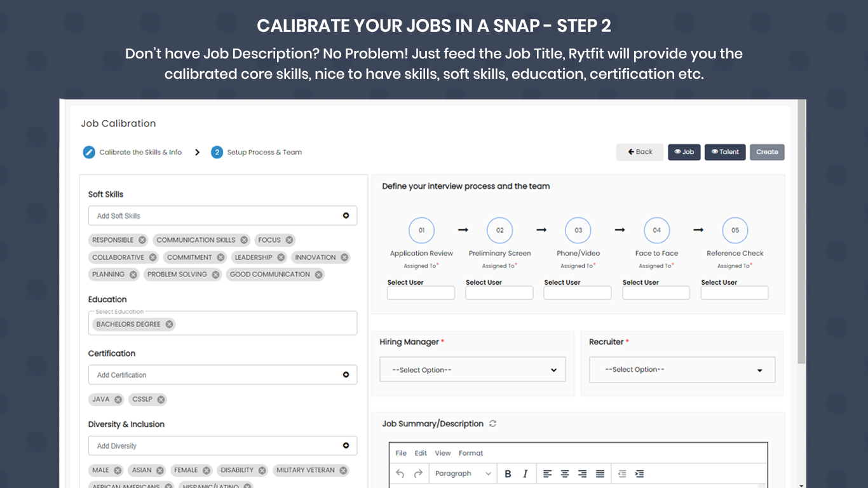Click the Application Review user field
The image size is (868, 488).
pyautogui.click(x=421, y=293)
